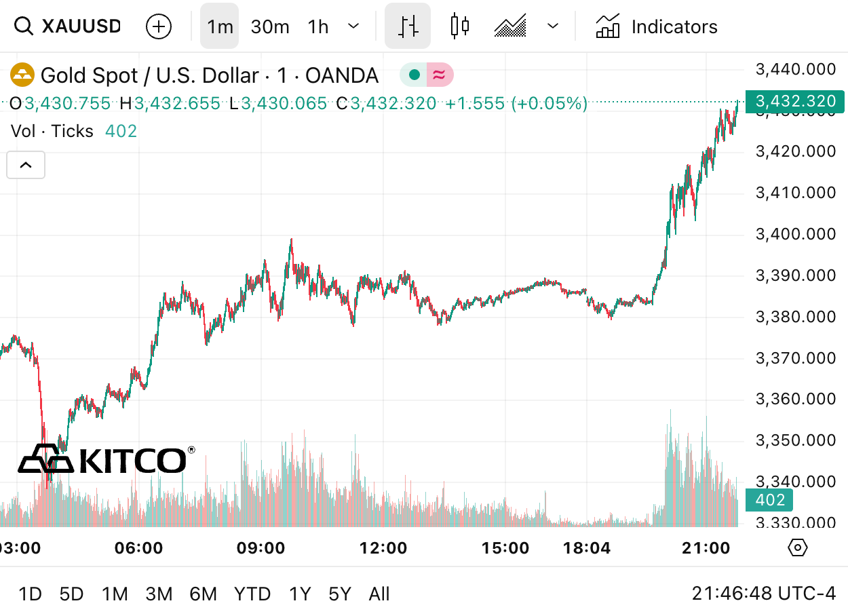
Task: Open the XAUUSD symbol search
Action: (x=68, y=26)
